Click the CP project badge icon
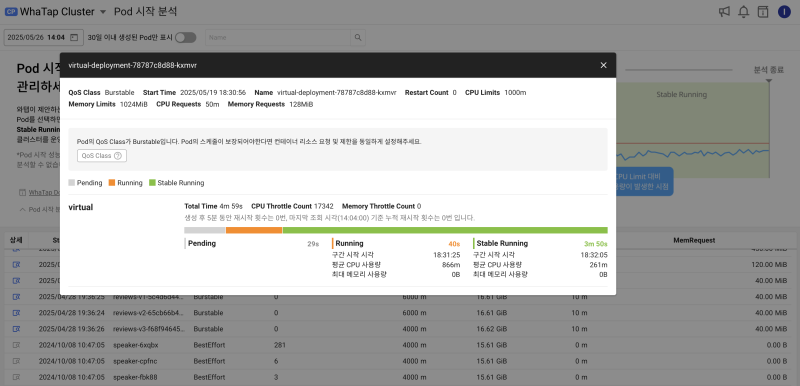This screenshot has width=800, height=386. tap(11, 12)
